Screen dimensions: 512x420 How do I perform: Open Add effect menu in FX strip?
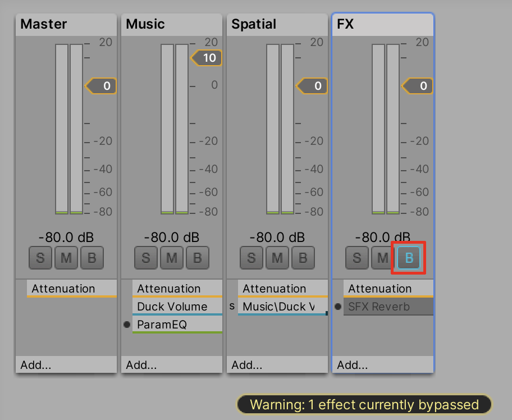coord(353,365)
